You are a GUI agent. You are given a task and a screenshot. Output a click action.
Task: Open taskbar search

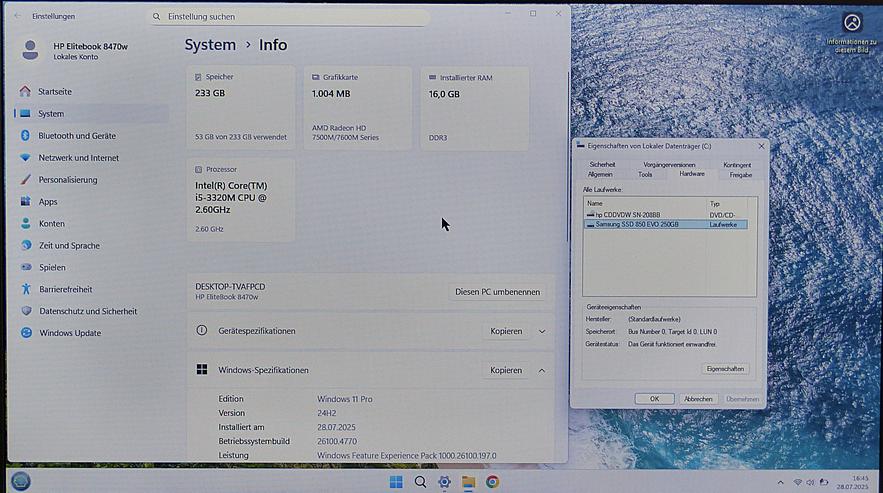420,482
